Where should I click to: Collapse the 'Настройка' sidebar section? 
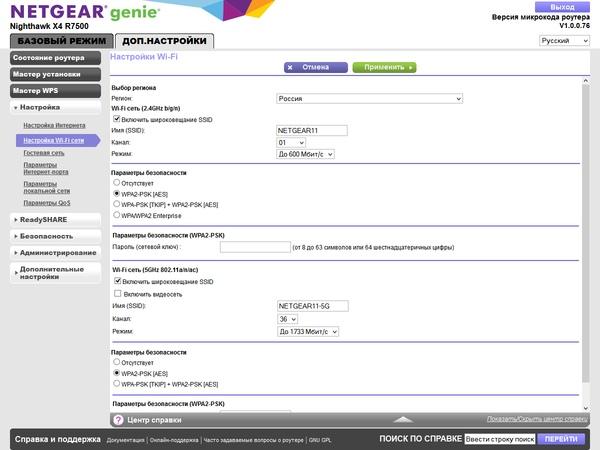click(55, 108)
